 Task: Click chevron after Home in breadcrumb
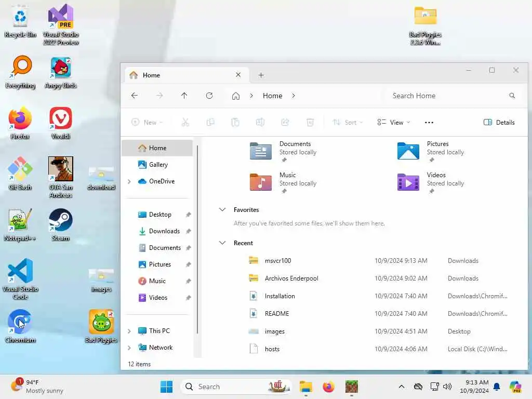[294, 96]
